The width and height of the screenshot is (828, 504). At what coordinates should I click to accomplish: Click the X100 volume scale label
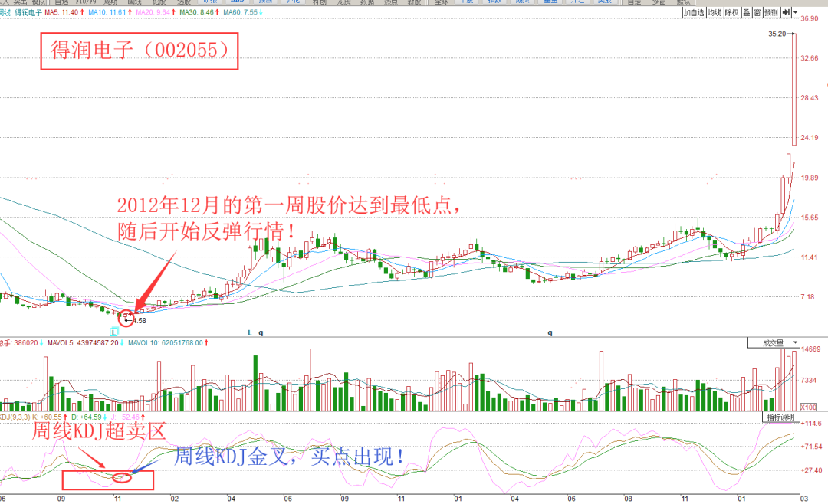tap(809, 407)
